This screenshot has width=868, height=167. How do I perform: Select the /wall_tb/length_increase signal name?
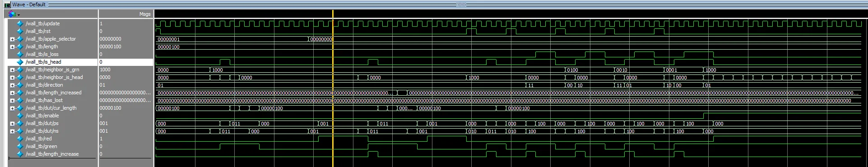pyautogui.click(x=52, y=154)
